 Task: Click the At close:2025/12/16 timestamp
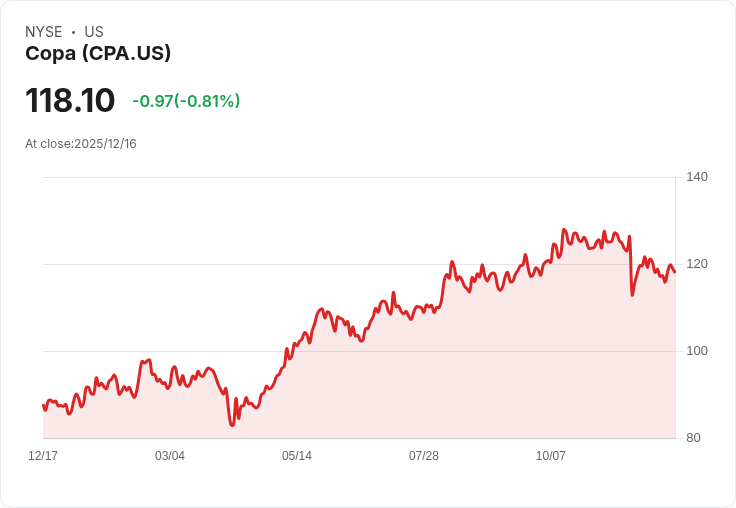(81, 144)
